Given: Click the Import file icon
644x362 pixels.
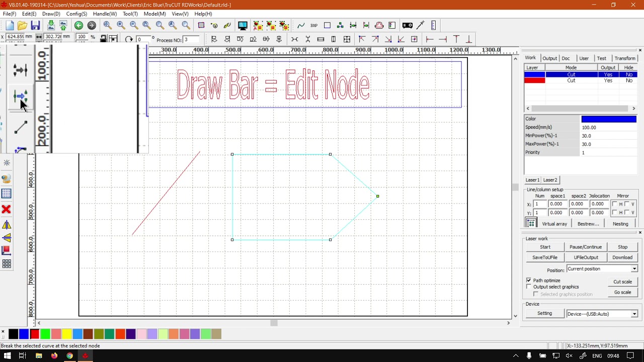Looking at the screenshot, I should pyautogui.click(x=51, y=26).
